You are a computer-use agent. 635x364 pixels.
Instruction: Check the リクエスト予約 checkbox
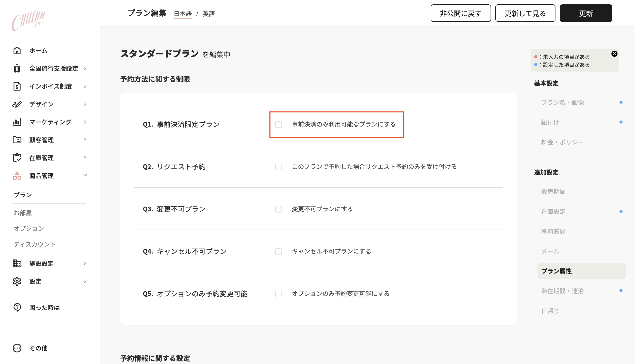(x=278, y=167)
